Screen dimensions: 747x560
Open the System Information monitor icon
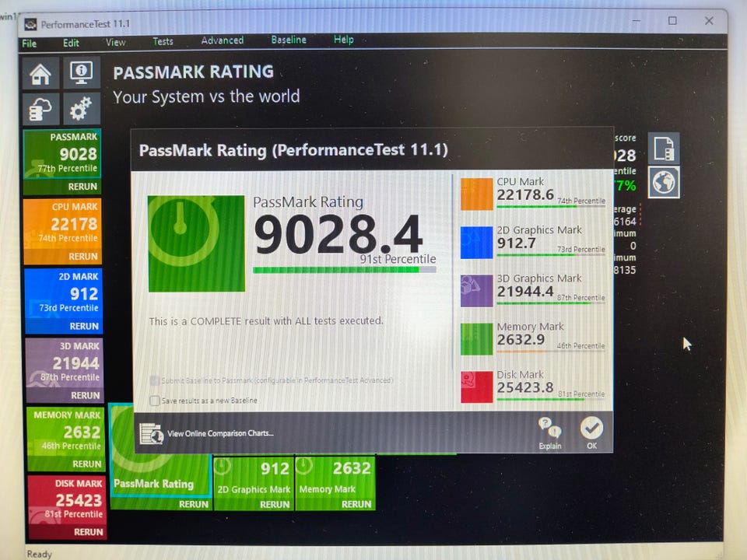point(82,73)
